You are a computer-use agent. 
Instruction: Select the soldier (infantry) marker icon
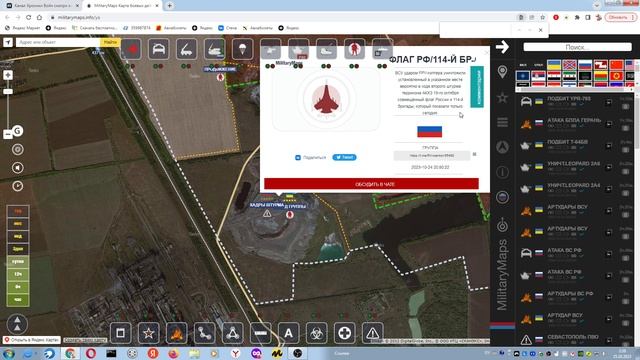point(354,49)
